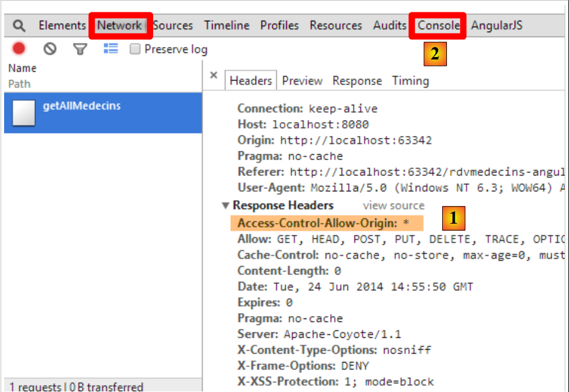Open the Network tab
The width and height of the screenshot is (570, 392).
click(x=120, y=26)
